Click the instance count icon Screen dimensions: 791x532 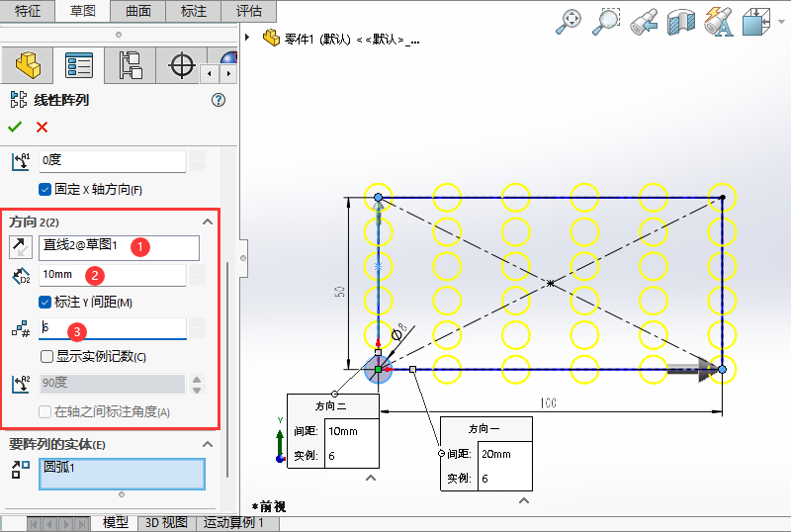(21, 329)
